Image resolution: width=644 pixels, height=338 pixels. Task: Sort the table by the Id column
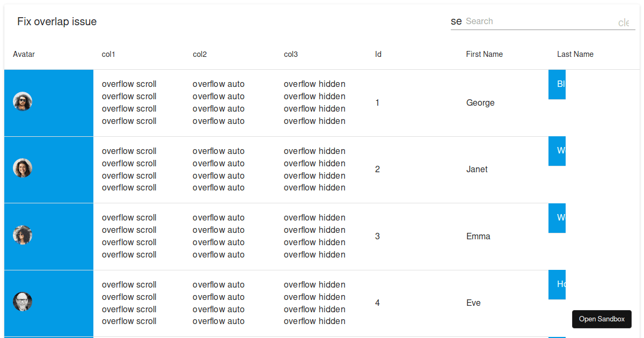pyautogui.click(x=378, y=54)
